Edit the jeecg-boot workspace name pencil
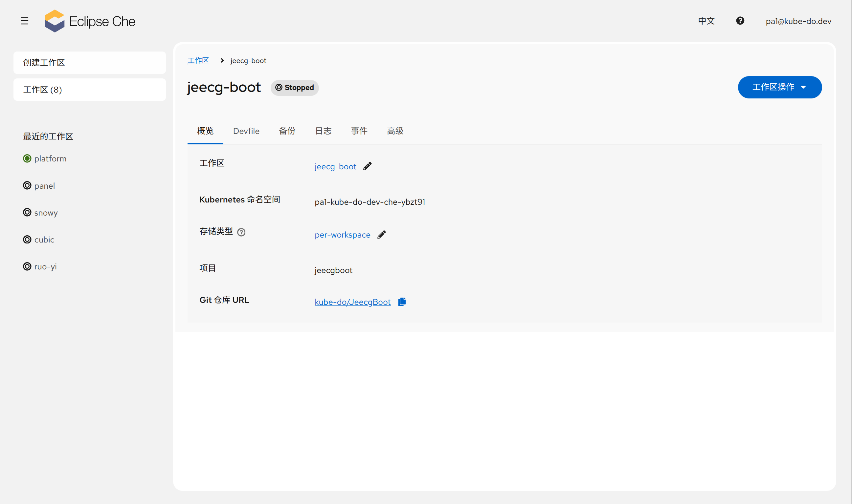 pyautogui.click(x=368, y=166)
